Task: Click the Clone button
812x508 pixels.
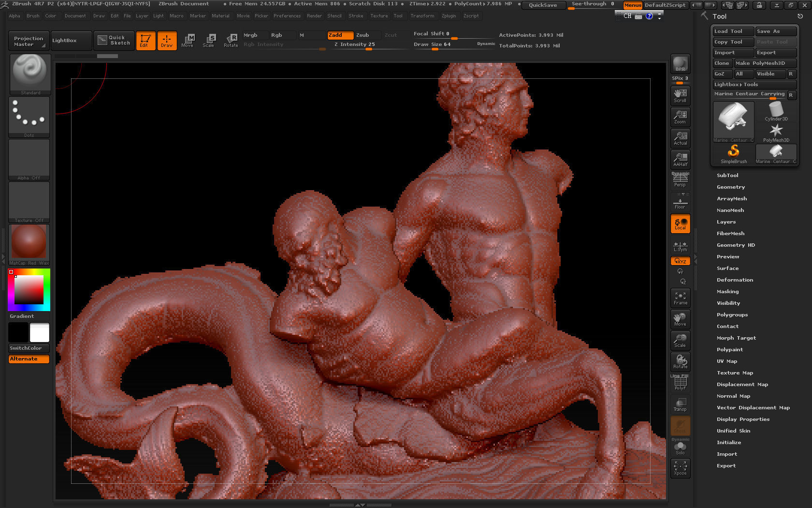Action: [x=723, y=63]
